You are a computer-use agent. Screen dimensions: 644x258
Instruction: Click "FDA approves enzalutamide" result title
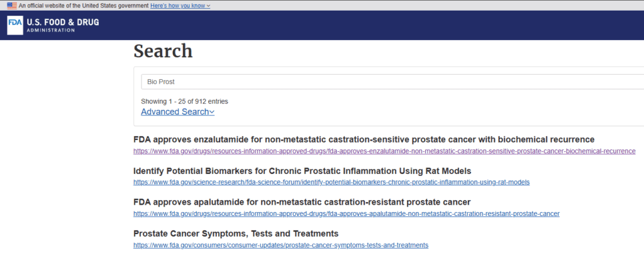(x=364, y=139)
